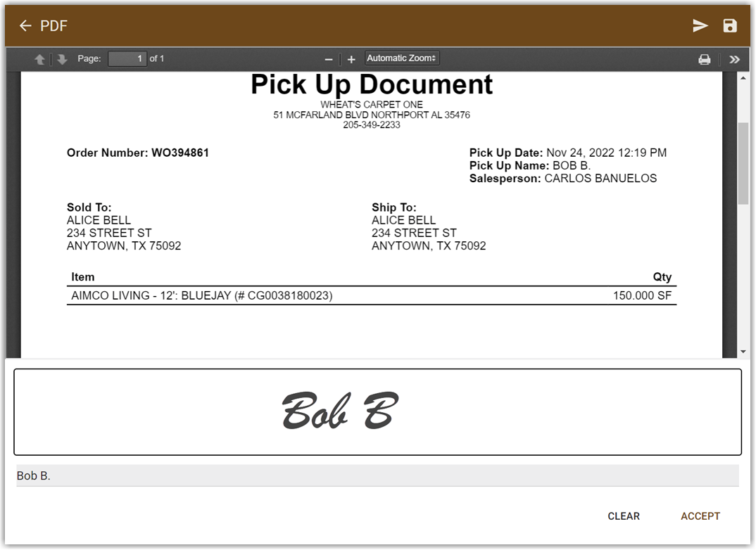Click ACCEPT to confirm the signature
Image resolution: width=756 pixels, height=550 pixels.
click(700, 516)
